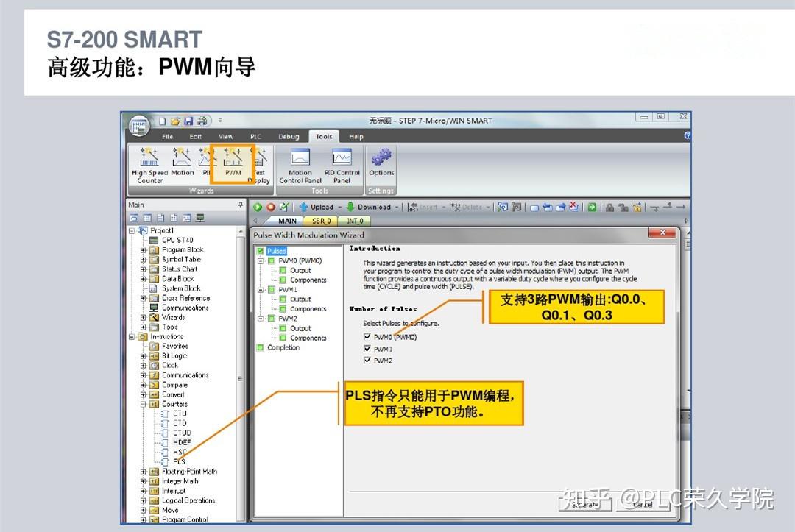795x532 pixels.
Task: Select the PLS instruction under Counters
Action: pyautogui.click(x=179, y=461)
